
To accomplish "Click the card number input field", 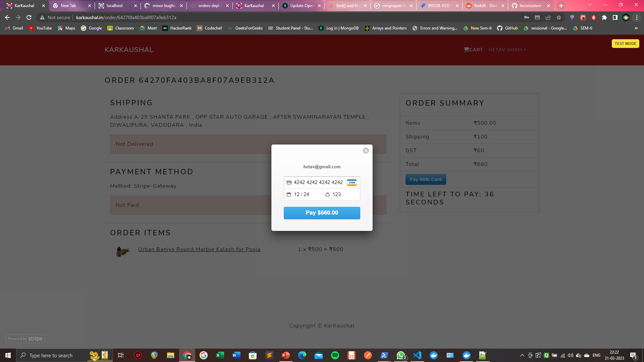I will coord(318,182).
